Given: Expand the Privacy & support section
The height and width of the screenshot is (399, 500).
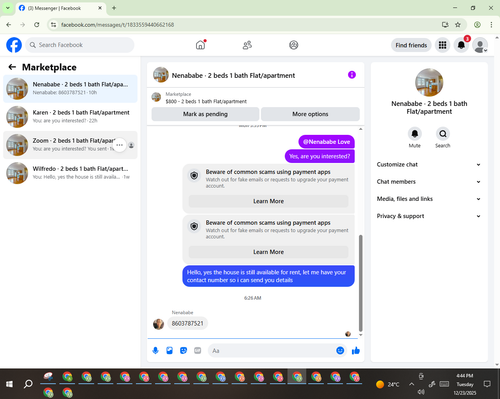Looking at the screenshot, I should (429, 216).
